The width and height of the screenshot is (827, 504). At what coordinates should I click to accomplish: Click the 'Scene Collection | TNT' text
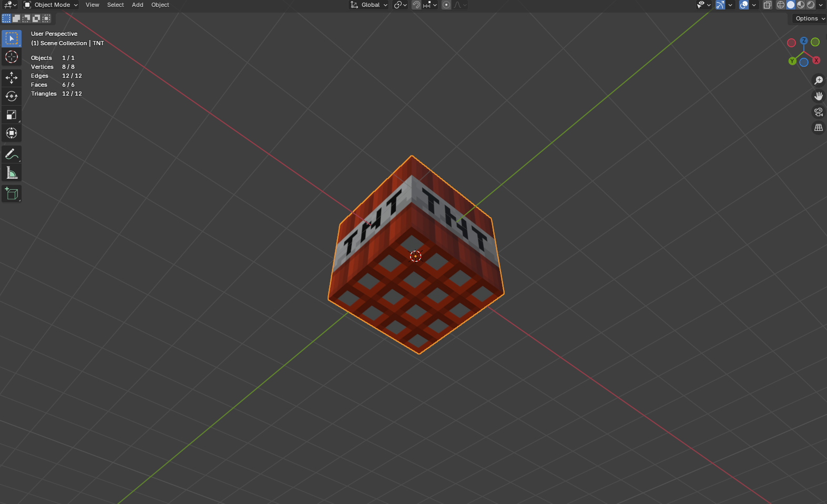pyautogui.click(x=72, y=43)
